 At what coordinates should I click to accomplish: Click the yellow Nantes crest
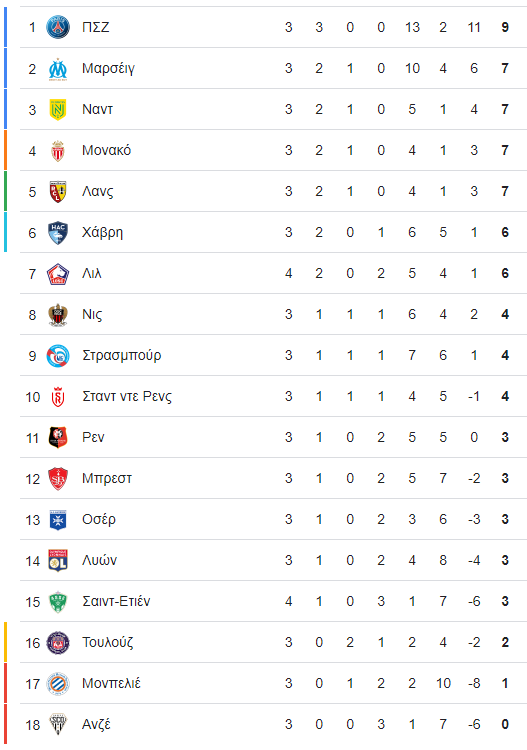click(x=58, y=109)
